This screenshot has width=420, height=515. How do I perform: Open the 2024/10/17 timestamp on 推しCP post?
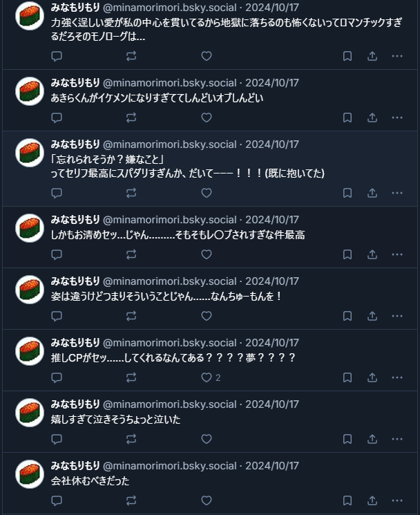[x=272, y=343]
